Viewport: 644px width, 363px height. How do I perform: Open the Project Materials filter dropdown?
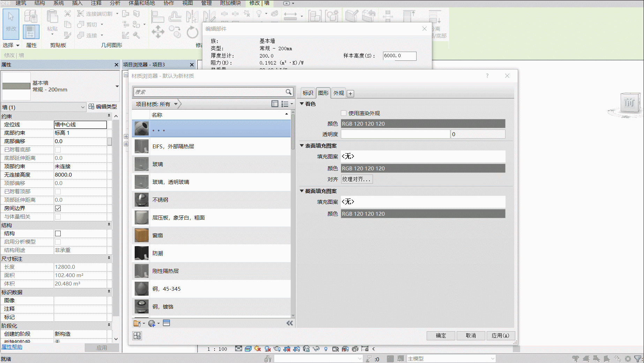(176, 104)
